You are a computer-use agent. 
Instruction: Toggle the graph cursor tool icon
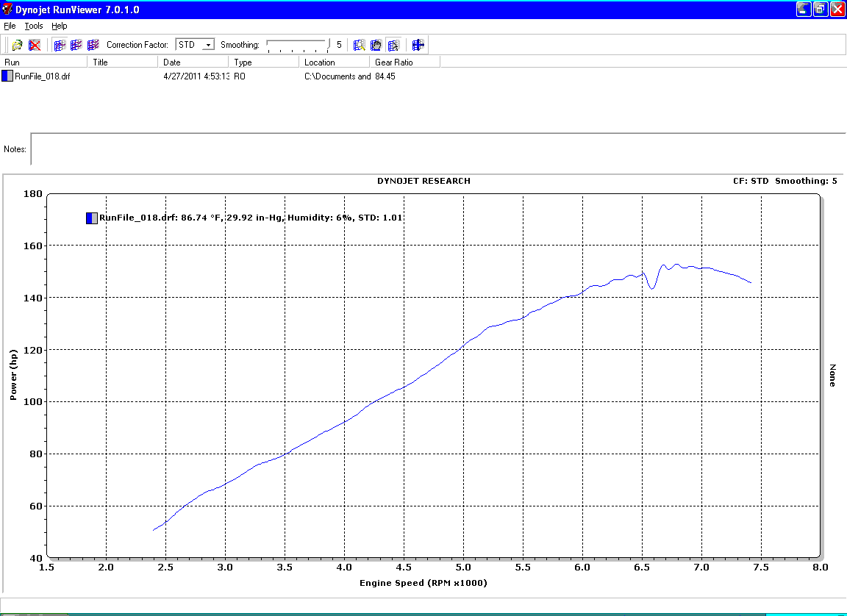pyautogui.click(x=393, y=45)
